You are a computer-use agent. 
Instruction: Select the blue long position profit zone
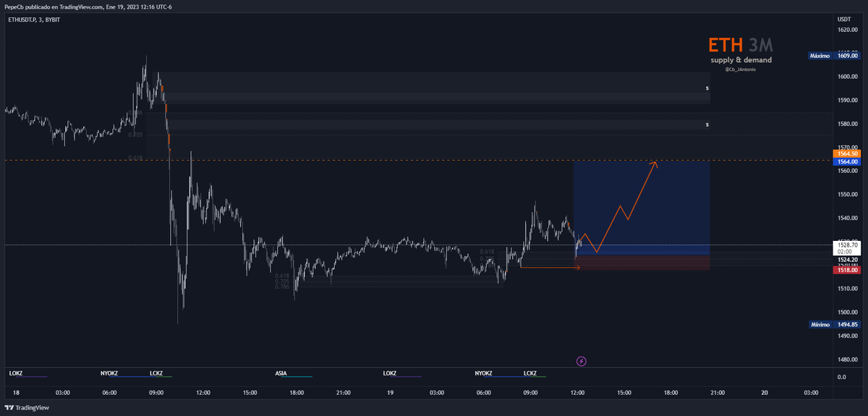click(x=641, y=208)
